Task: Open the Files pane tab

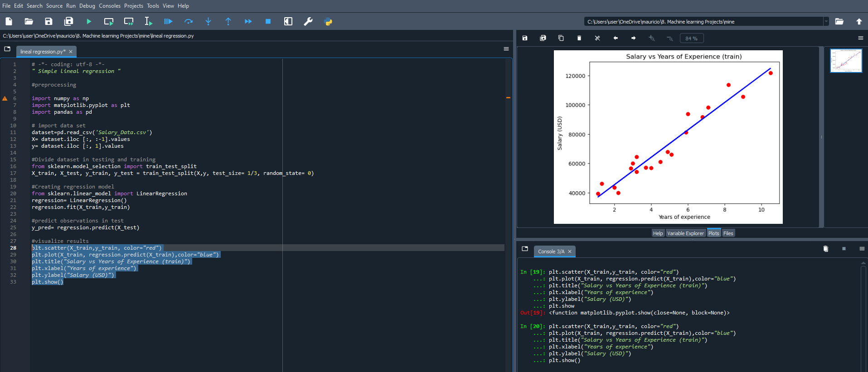Action: (x=728, y=233)
